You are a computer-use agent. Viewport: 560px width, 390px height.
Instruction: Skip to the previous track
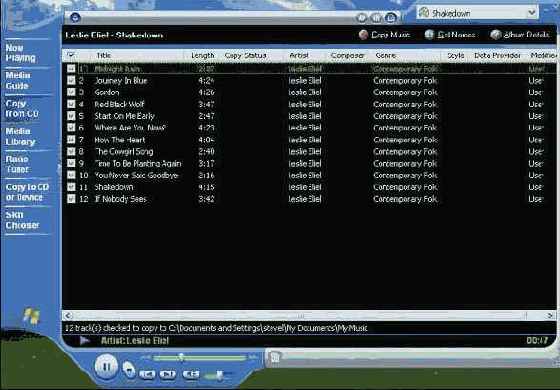point(147,374)
